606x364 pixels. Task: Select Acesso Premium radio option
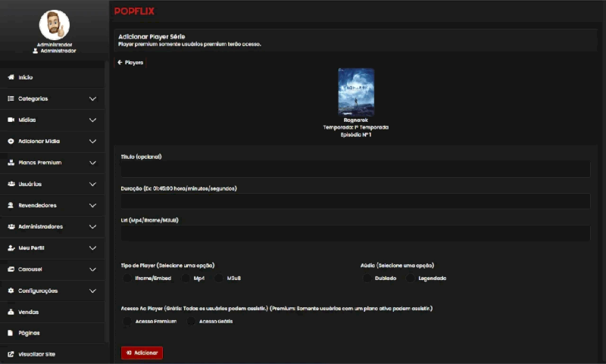[127, 322]
